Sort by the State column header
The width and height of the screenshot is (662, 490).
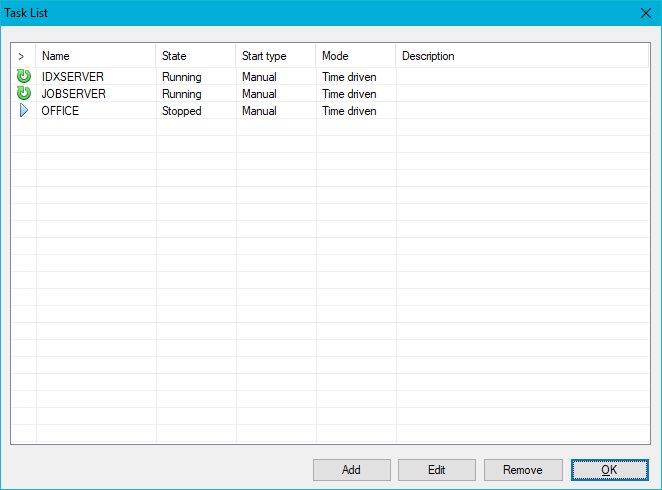(195, 56)
